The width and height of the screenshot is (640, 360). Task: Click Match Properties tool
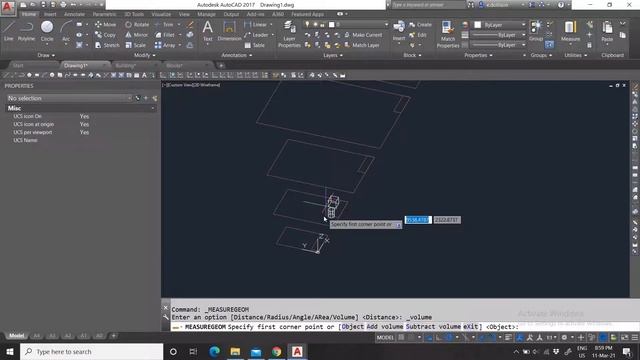(448, 34)
